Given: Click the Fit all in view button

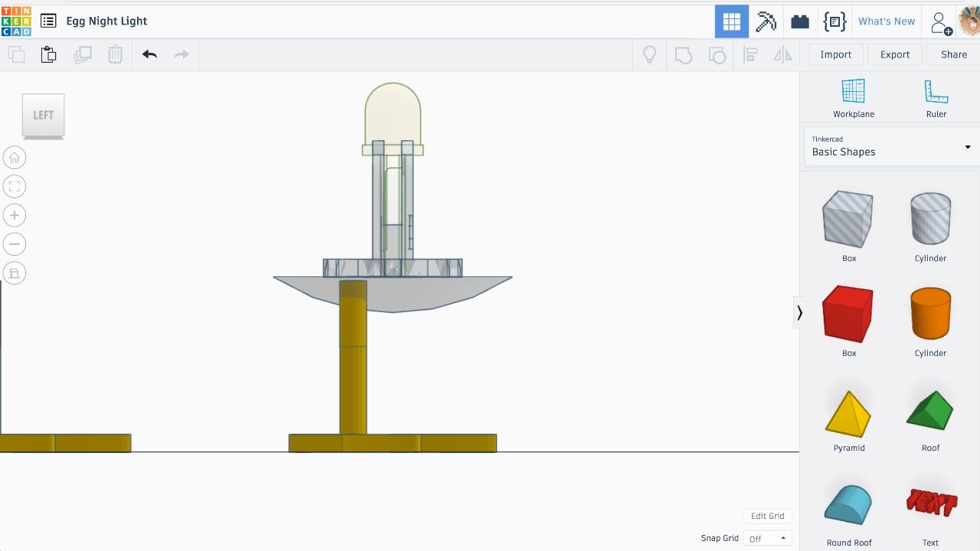Looking at the screenshot, I should pyautogui.click(x=14, y=187).
